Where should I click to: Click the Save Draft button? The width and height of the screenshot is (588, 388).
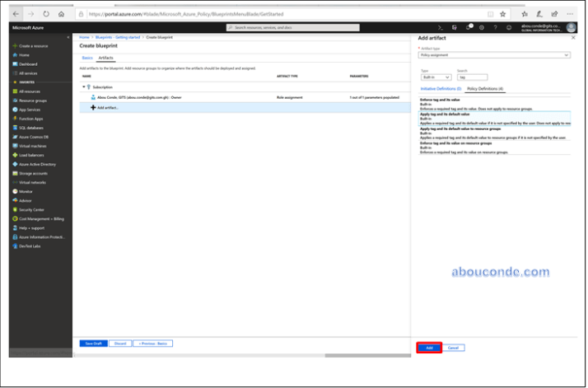coord(93,343)
